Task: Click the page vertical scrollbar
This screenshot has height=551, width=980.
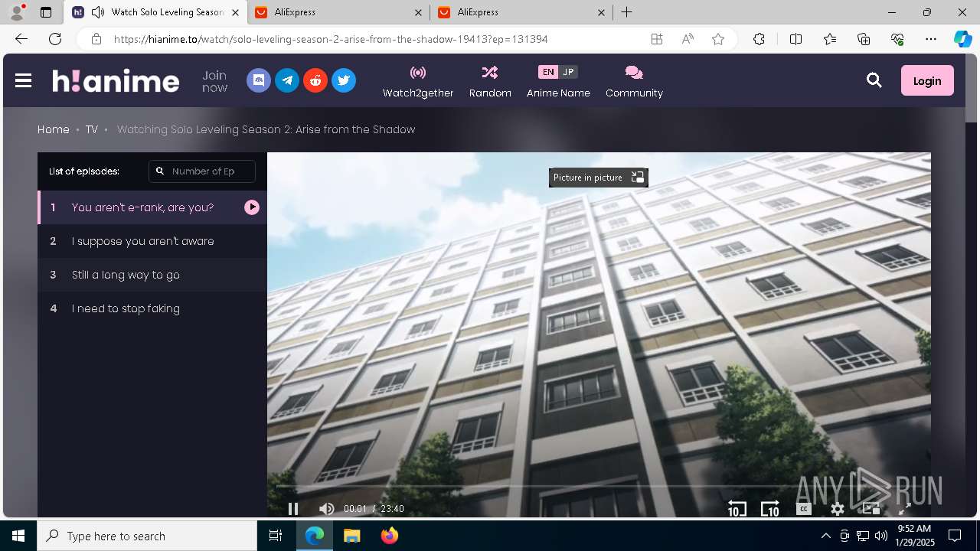Action: 971,88
